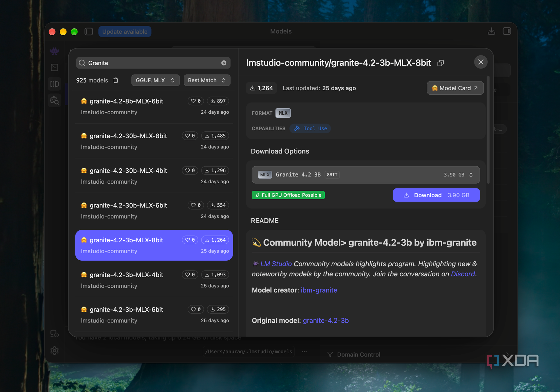560x392 pixels.
Task: Click the Download 3.90 GB button
Action: click(436, 195)
